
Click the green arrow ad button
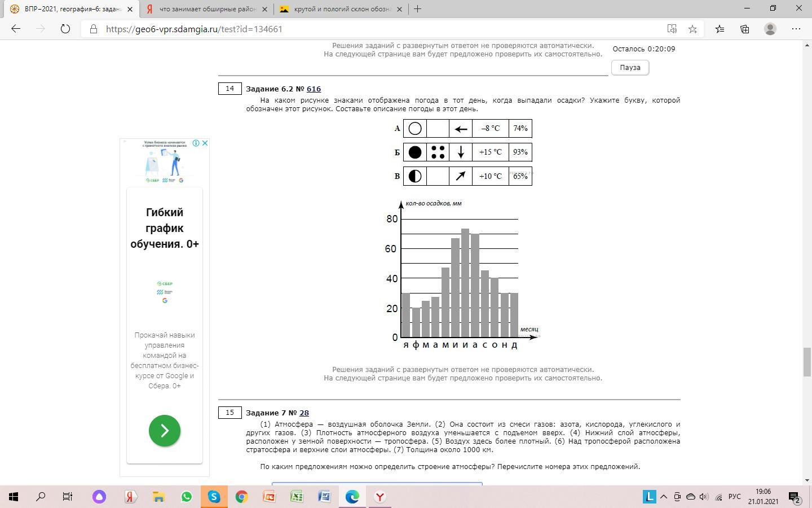pos(165,431)
